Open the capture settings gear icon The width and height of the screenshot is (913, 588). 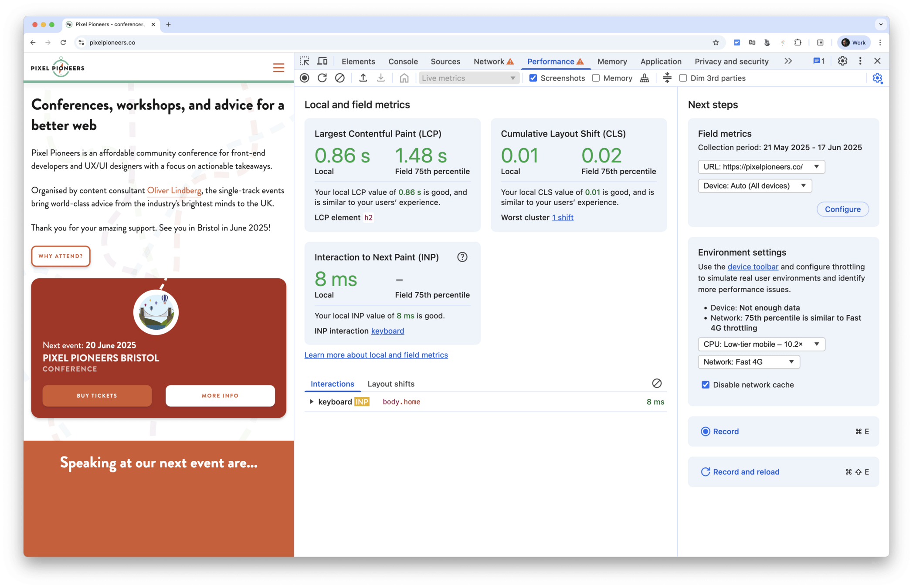point(877,78)
